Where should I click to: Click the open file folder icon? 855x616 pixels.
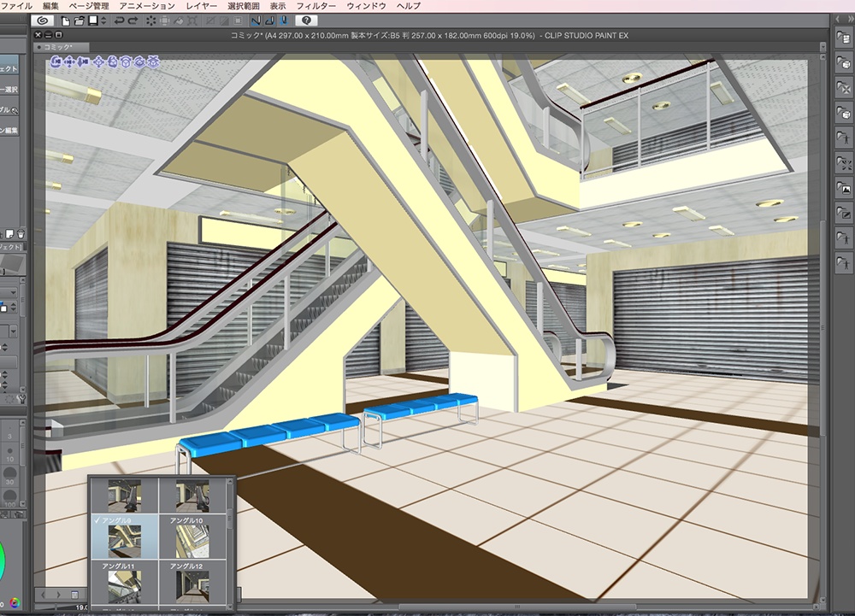(79, 20)
